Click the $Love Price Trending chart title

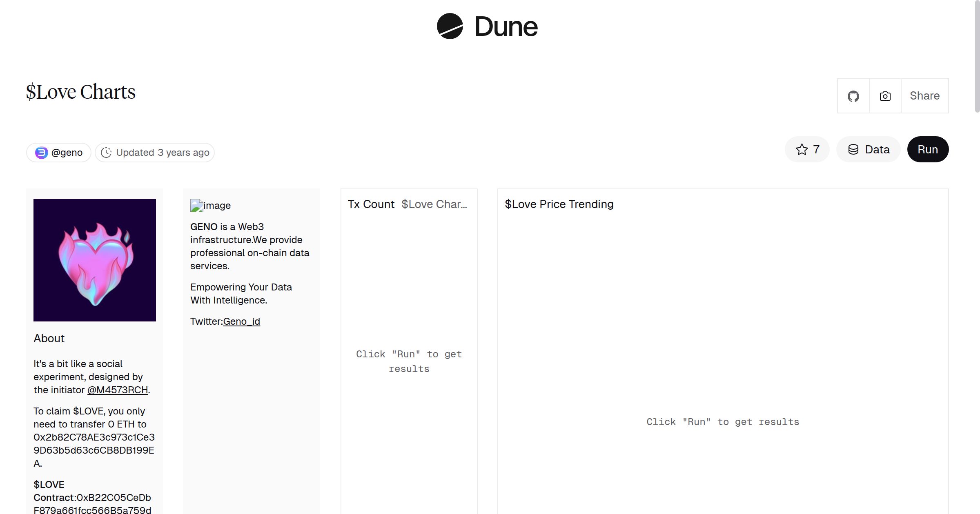(x=559, y=204)
